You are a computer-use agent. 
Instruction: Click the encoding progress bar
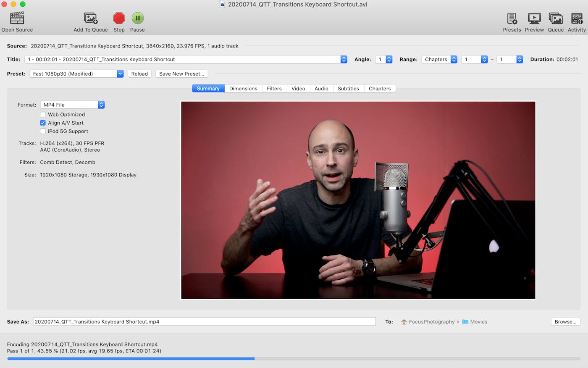tap(293, 359)
